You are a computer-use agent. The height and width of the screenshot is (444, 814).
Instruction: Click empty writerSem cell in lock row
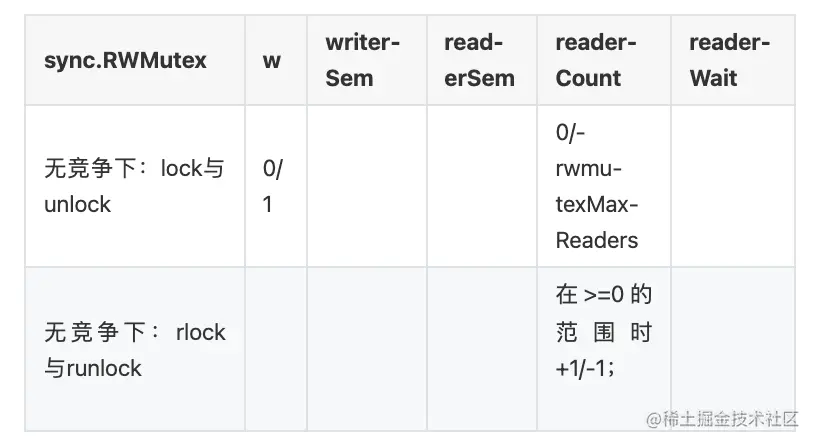click(366, 186)
